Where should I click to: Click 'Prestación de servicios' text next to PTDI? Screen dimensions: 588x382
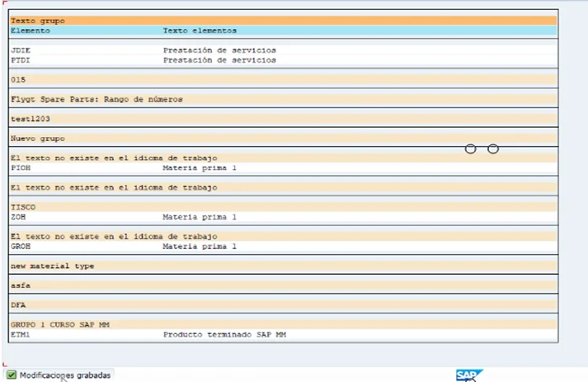[219, 60]
